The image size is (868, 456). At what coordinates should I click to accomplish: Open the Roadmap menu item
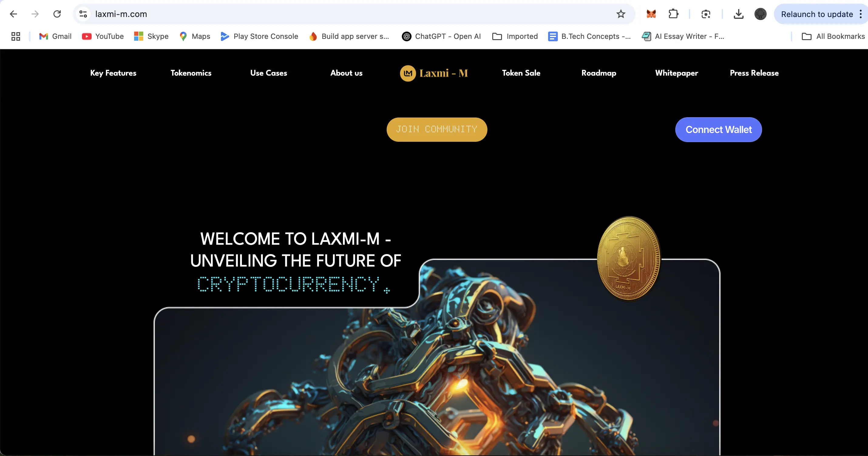(599, 73)
